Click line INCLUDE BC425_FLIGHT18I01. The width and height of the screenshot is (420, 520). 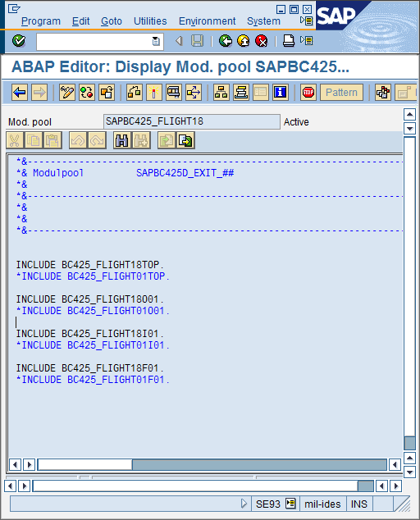(x=90, y=334)
